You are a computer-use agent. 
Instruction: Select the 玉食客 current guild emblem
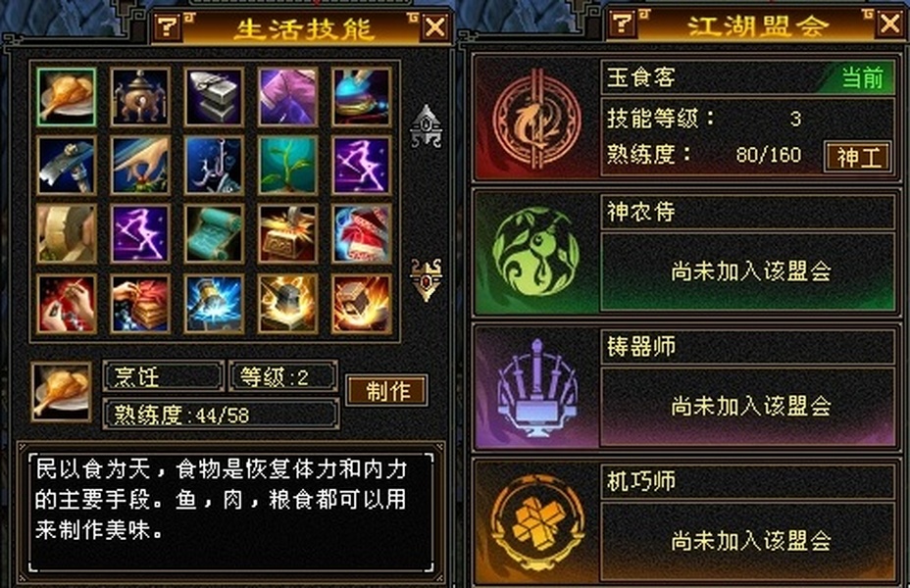(x=536, y=120)
